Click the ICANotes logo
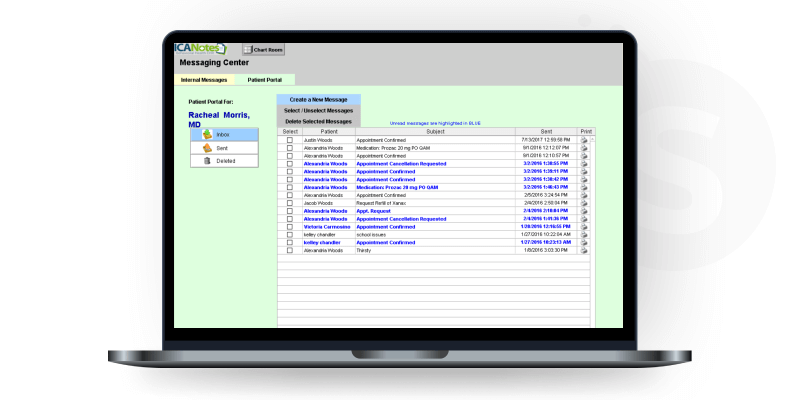 coord(200,47)
